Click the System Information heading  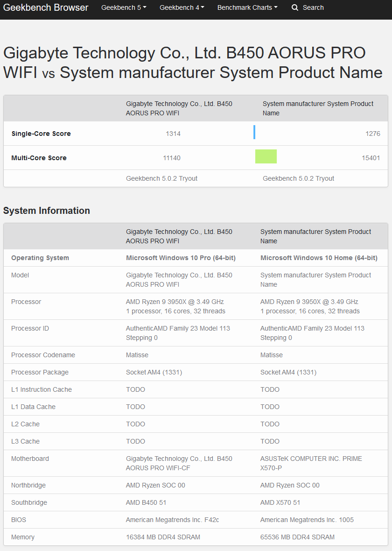[47, 211]
